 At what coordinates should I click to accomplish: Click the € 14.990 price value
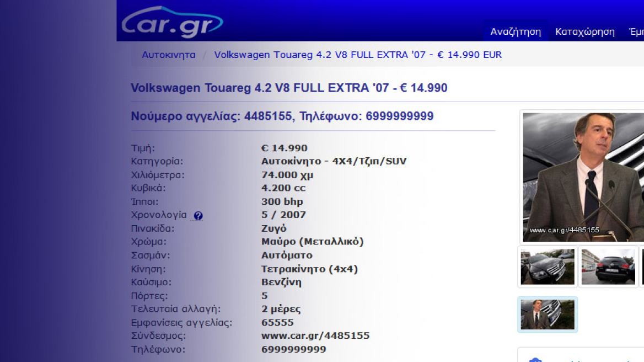285,147
